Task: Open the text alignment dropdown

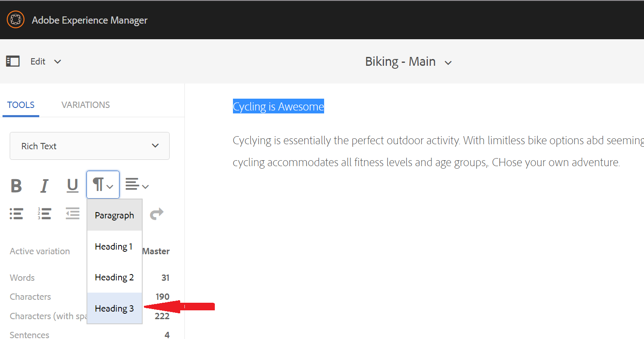Action: point(137,185)
